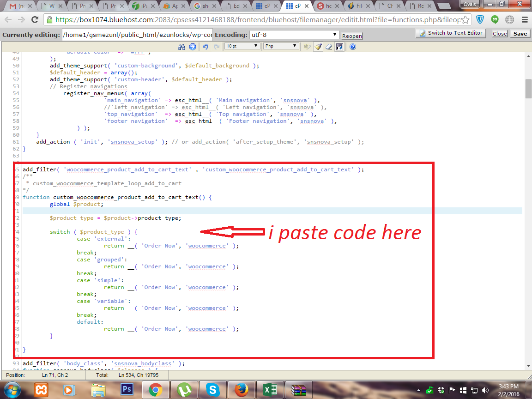
Task: Undo the last edit in editor
Action: click(x=205, y=47)
